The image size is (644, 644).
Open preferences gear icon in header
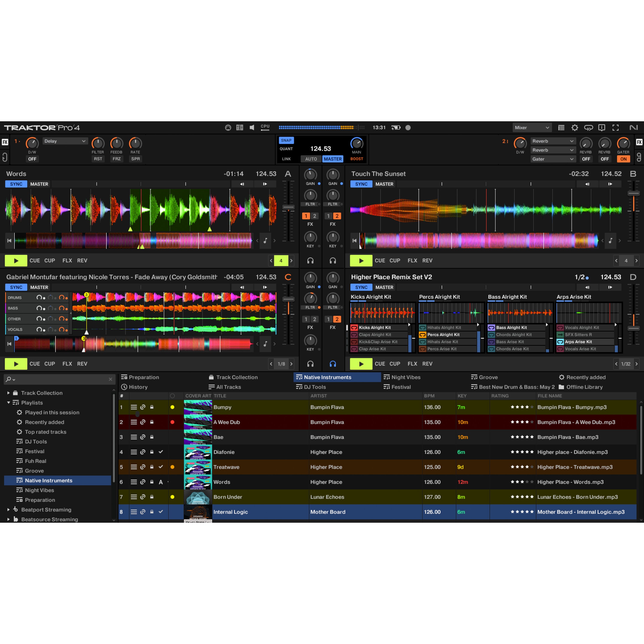pyautogui.click(x=575, y=128)
